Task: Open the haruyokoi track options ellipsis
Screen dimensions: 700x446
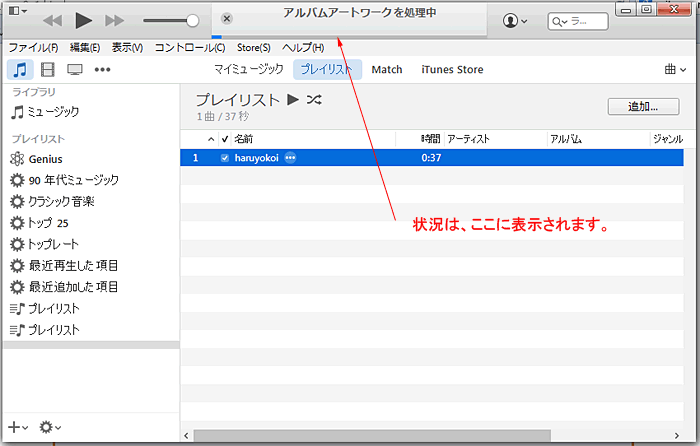Action: [290, 158]
